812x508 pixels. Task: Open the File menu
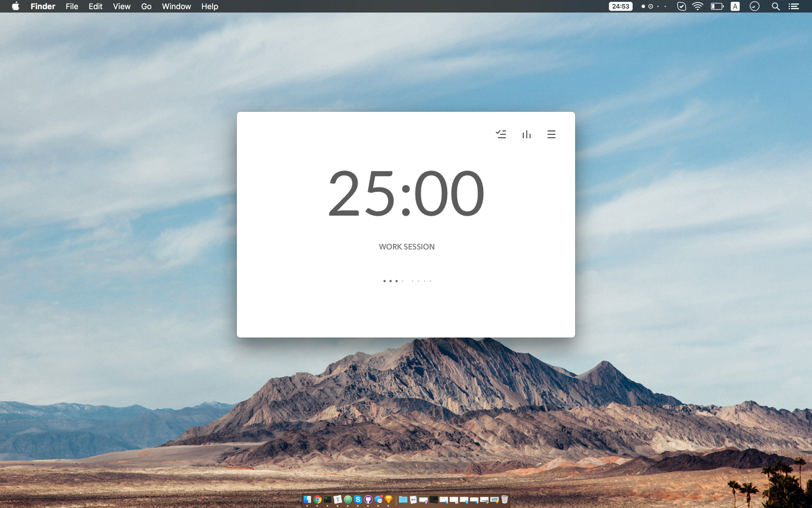click(x=72, y=6)
